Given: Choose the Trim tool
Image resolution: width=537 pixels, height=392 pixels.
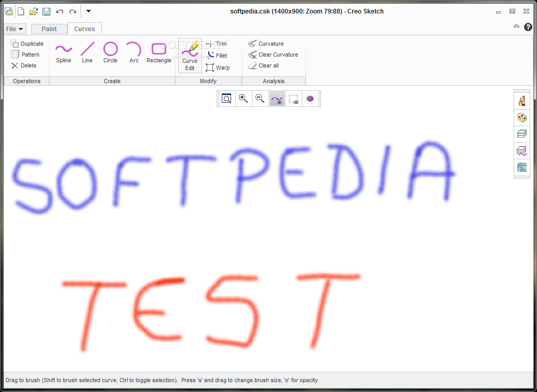Looking at the screenshot, I should [217, 44].
